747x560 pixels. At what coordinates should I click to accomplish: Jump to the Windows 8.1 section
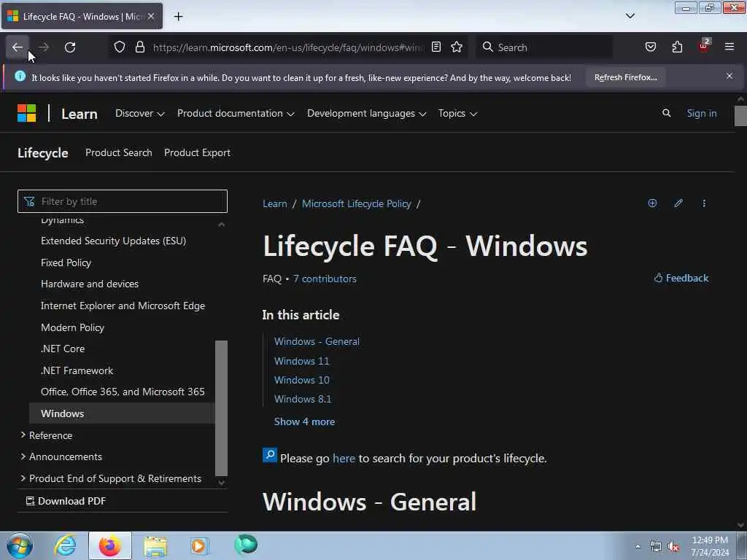303,399
